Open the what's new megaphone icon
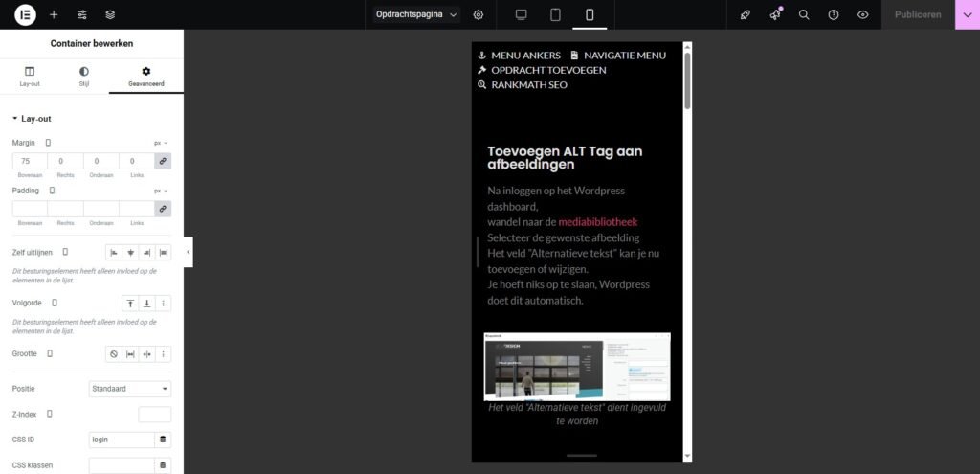Image resolution: width=980 pixels, height=474 pixels. [775, 14]
